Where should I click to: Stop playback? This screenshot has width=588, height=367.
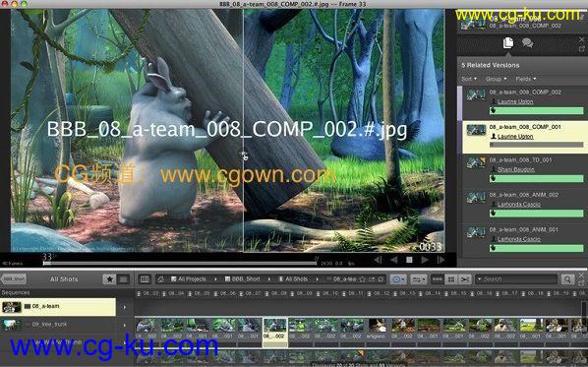[x=409, y=260]
